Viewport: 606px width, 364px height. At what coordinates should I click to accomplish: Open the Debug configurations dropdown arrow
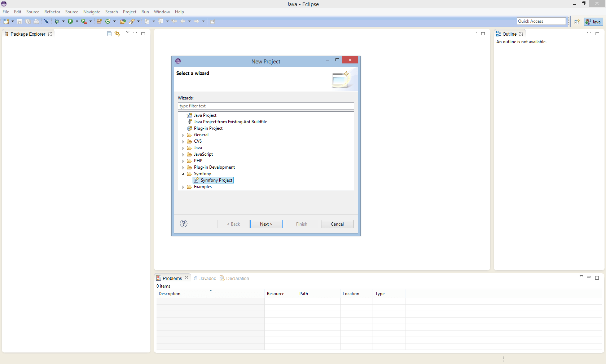pyautogui.click(x=63, y=21)
